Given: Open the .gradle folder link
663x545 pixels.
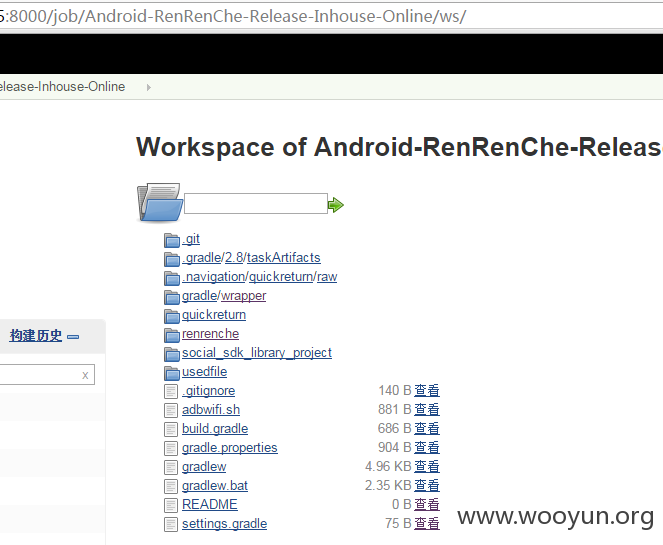Looking at the screenshot, I should tap(202, 257).
